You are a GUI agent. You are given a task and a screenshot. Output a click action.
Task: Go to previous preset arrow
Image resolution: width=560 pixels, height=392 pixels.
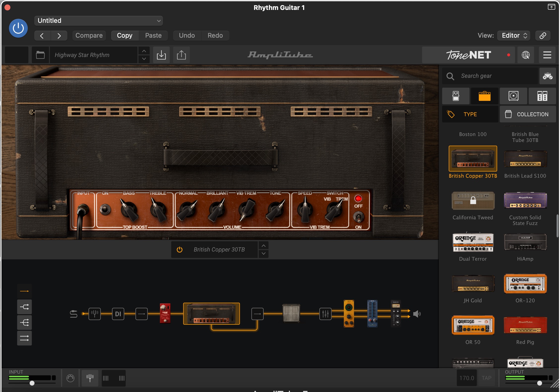coord(42,36)
